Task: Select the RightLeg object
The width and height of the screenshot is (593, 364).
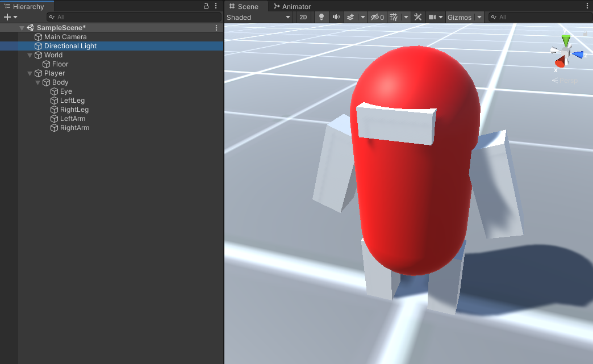Action: (112, 109)
